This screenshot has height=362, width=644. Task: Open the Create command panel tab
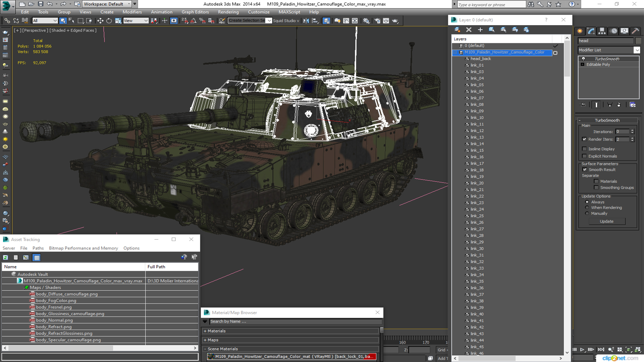coord(580,31)
